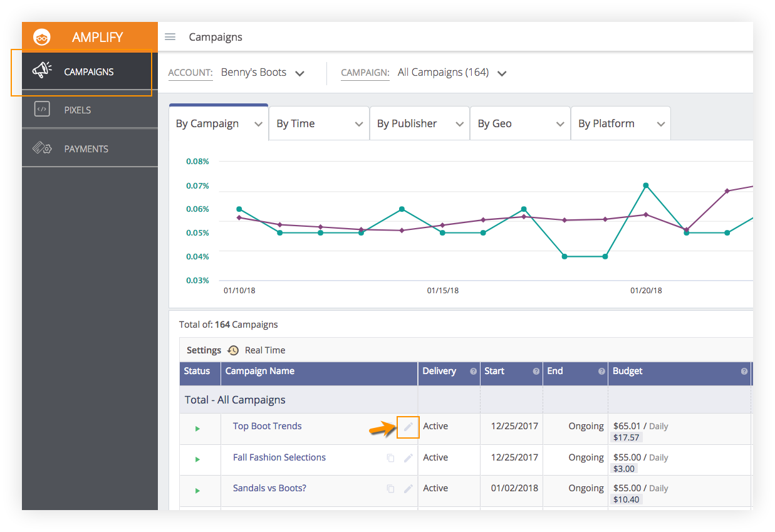The height and width of the screenshot is (532, 775).
Task: Click the help icon in Delivery column header
Action: 473,372
